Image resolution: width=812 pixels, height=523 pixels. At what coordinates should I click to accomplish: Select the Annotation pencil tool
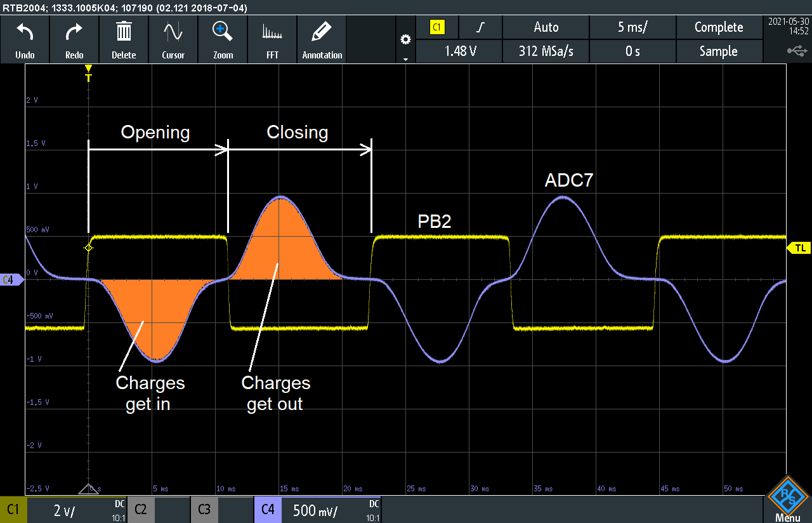tap(322, 39)
